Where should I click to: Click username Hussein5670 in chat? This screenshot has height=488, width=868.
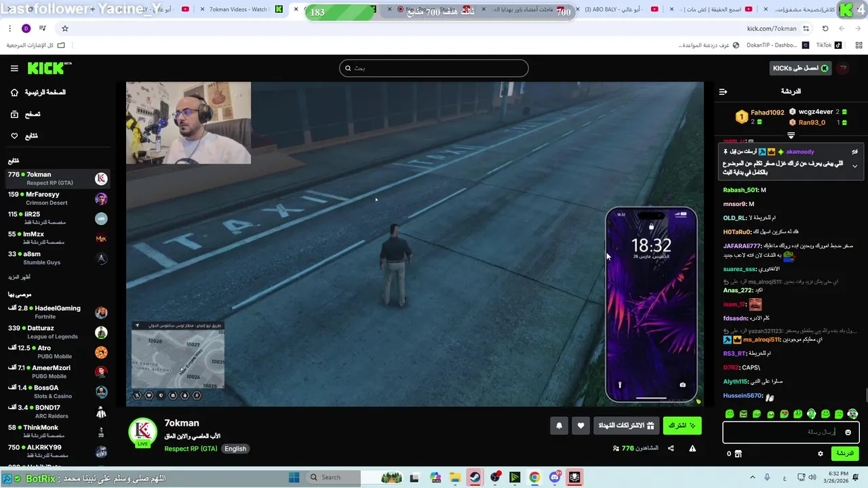click(743, 396)
